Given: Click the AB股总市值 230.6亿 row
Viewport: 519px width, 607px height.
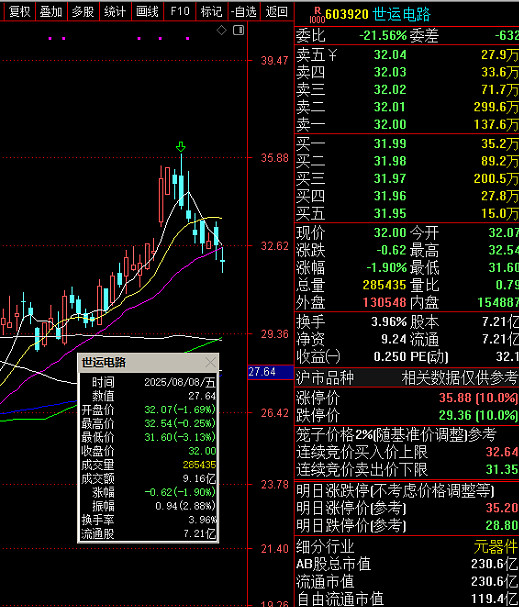Looking at the screenshot, I should click(x=407, y=564).
